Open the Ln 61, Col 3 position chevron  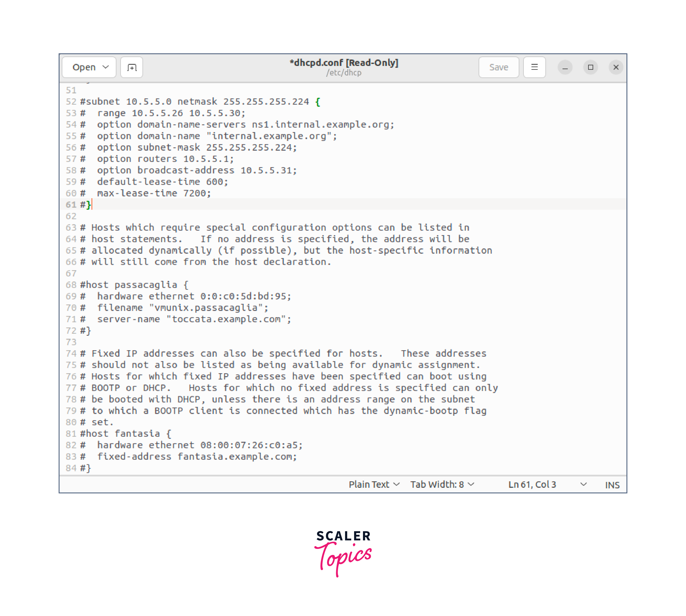[x=583, y=484]
